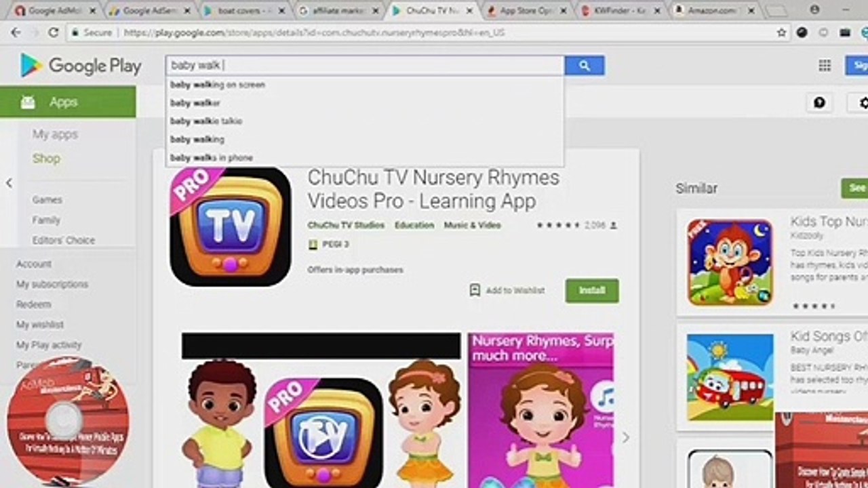
Task: Switch to the boat covers tab
Action: 243,11
